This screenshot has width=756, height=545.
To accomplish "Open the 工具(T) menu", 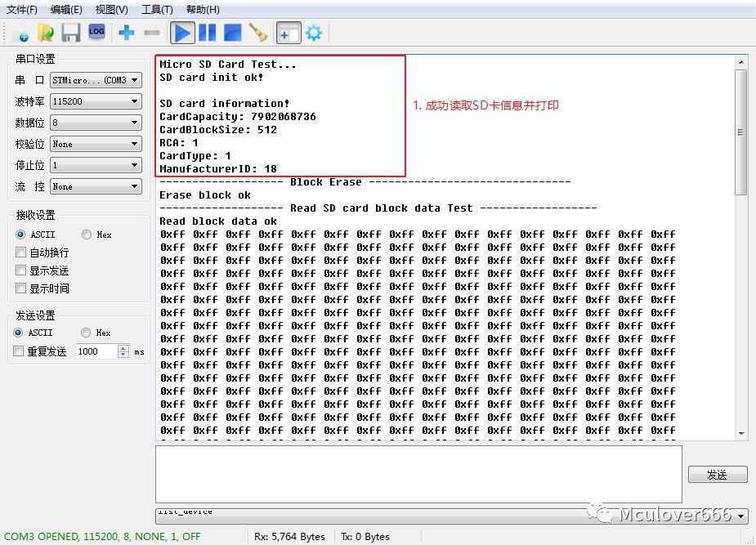I will pyautogui.click(x=157, y=10).
